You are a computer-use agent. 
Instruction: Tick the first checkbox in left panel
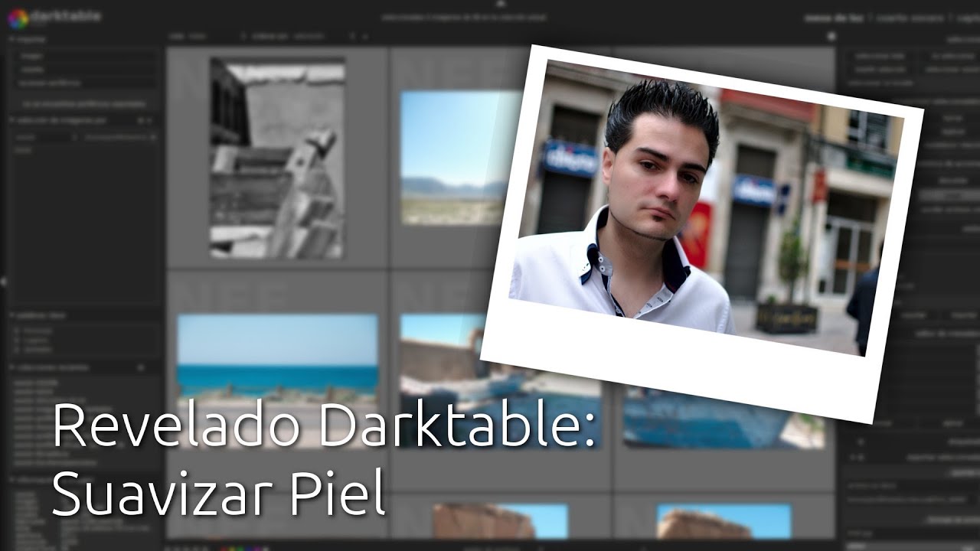pos(18,331)
